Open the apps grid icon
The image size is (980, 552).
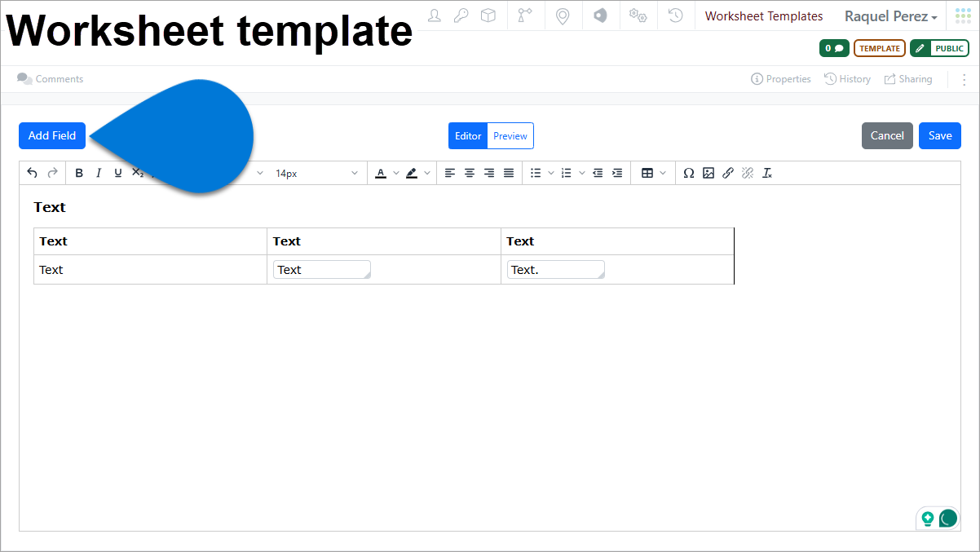coord(963,15)
